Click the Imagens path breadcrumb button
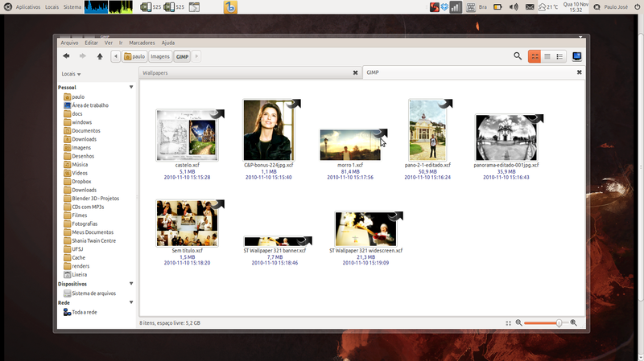Screen dimensions: 644x361 pyautogui.click(x=160, y=56)
